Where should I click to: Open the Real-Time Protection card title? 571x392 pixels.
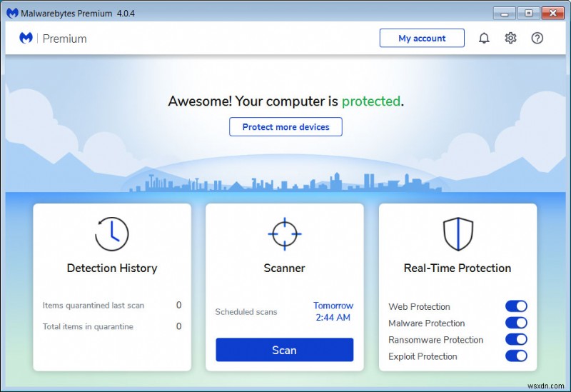point(458,268)
